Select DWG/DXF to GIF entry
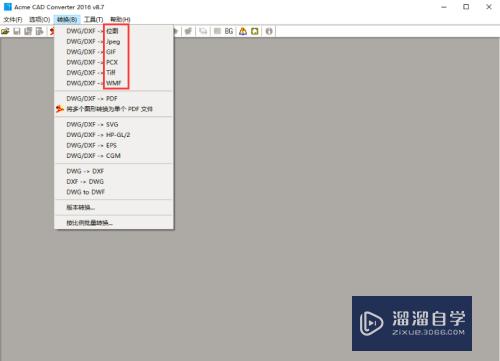Screen dimensions: 500x361 click(114, 52)
